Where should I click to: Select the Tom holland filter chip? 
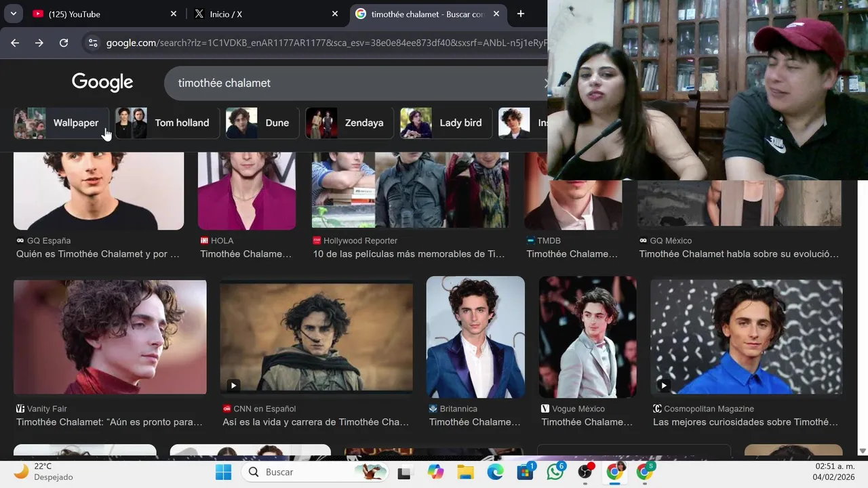coord(167,123)
